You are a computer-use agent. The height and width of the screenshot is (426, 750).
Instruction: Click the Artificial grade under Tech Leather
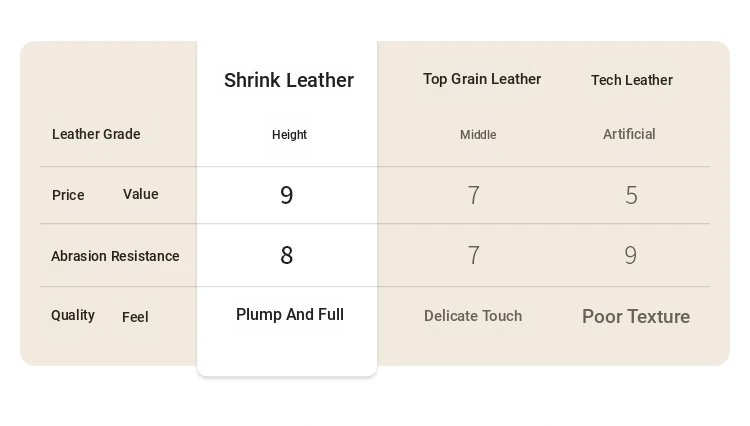pyautogui.click(x=629, y=134)
